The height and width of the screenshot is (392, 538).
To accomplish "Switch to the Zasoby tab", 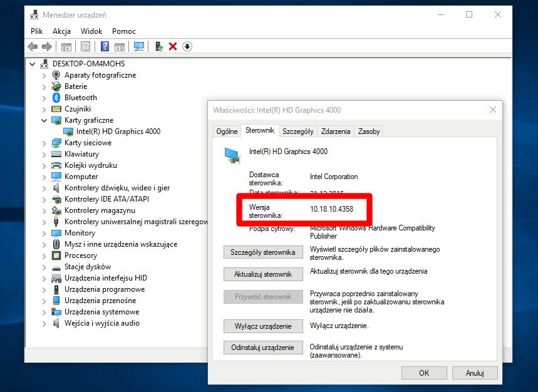I will (369, 132).
